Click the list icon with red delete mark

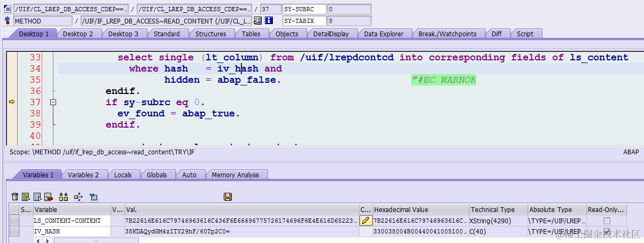click(x=49, y=197)
